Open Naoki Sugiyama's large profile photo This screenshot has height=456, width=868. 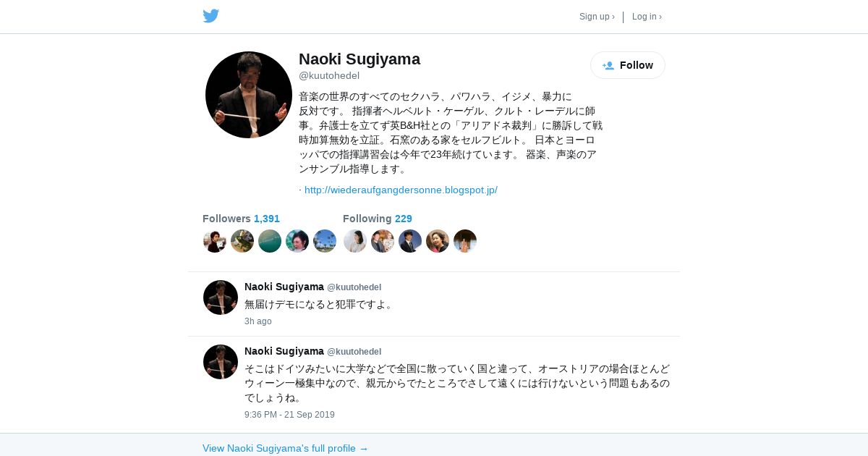[249, 95]
